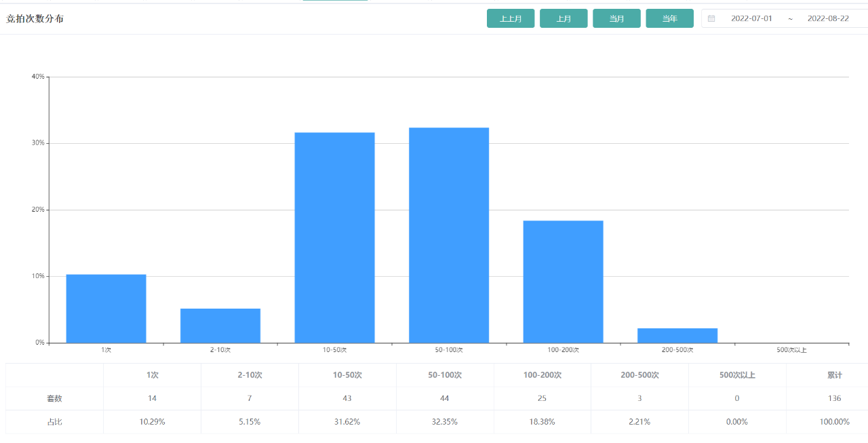Click the 10-50次 bar in chart
868x443 pixels.
(334, 237)
